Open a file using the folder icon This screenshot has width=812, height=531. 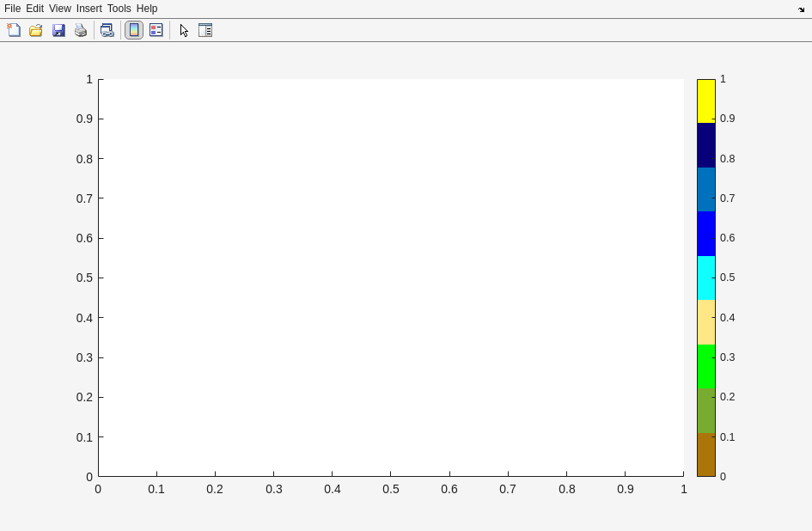36,30
